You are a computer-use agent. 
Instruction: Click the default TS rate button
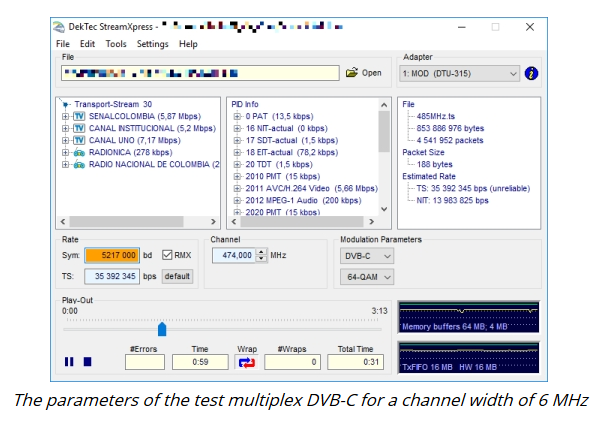(177, 276)
